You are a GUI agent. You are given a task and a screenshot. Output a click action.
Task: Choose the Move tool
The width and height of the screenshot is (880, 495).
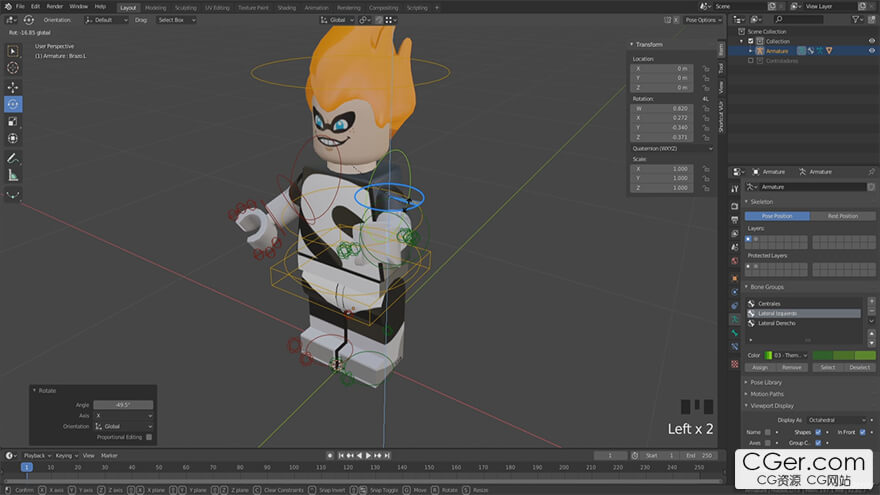[x=12, y=88]
